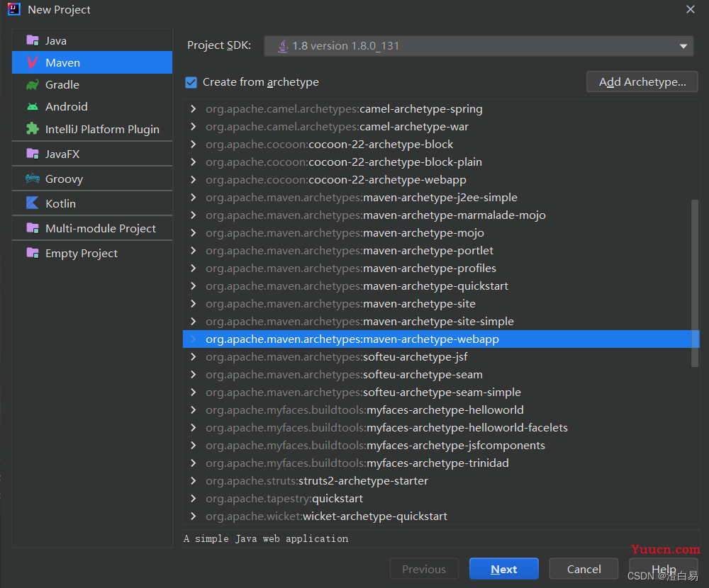Click the Maven logo icon
709x588 pixels.
click(x=32, y=62)
